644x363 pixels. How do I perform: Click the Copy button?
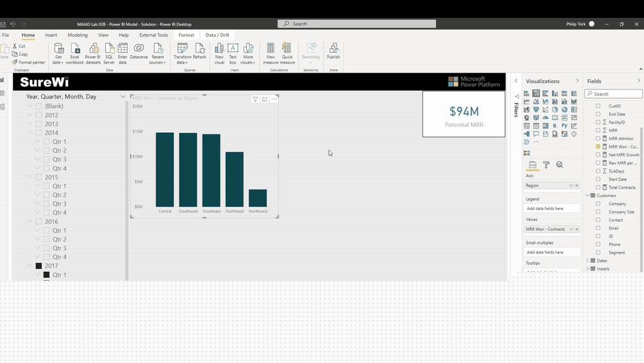point(20,54)
